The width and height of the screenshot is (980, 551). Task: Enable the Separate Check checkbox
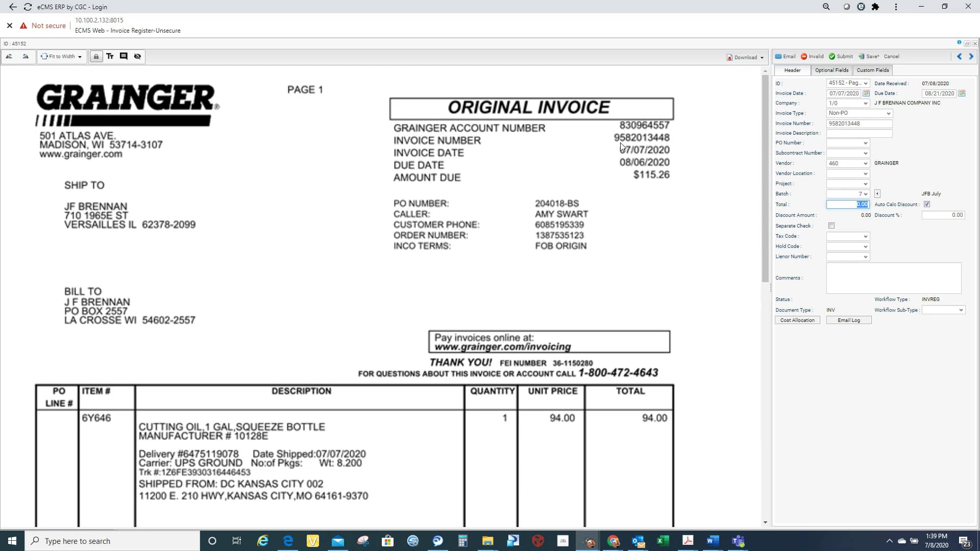(x=831, y=226)
